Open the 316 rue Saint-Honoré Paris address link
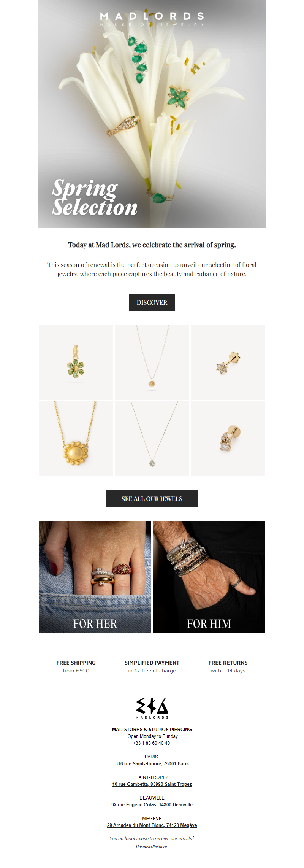Image resolution: width=304 pixels, height=868 pixels. click(152, 764)
